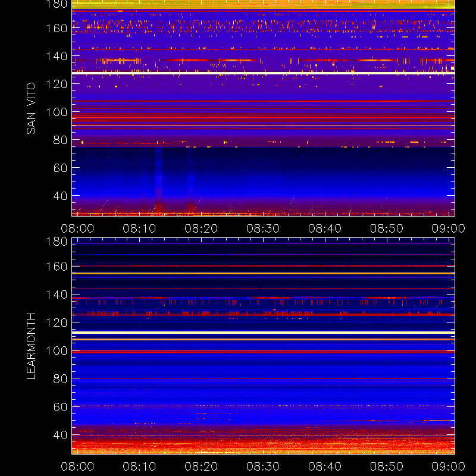Pick the 60 frequency label on Learmonth plot
The height and width of the screenshot is (476, 476).
click(61, 407)
